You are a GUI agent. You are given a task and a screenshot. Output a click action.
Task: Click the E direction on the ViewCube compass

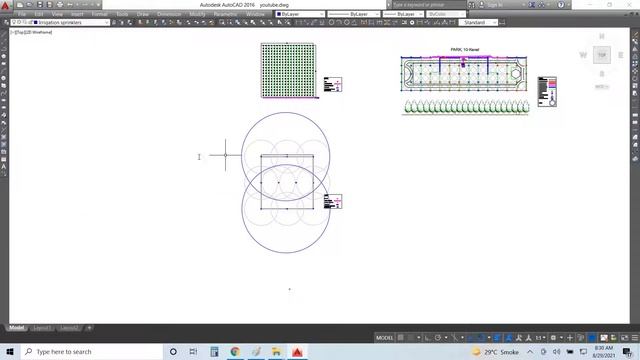(x=620, y=55)
